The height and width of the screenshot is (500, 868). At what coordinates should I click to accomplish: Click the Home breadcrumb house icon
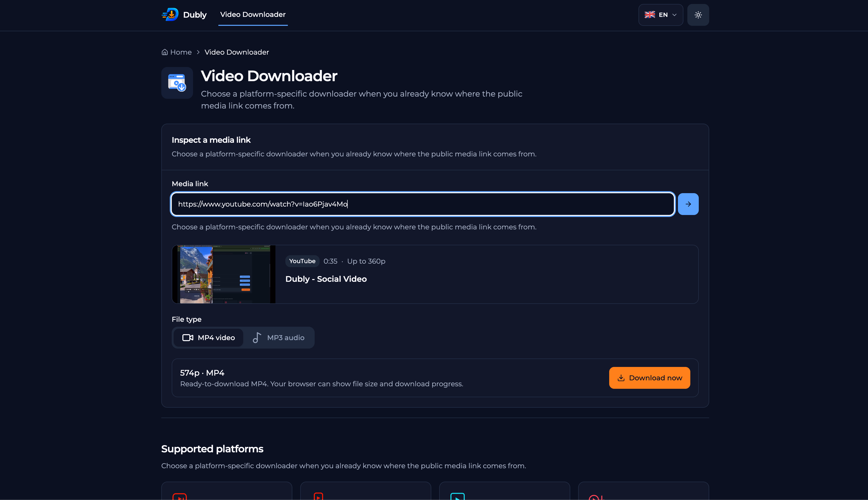tap(165, 52)
